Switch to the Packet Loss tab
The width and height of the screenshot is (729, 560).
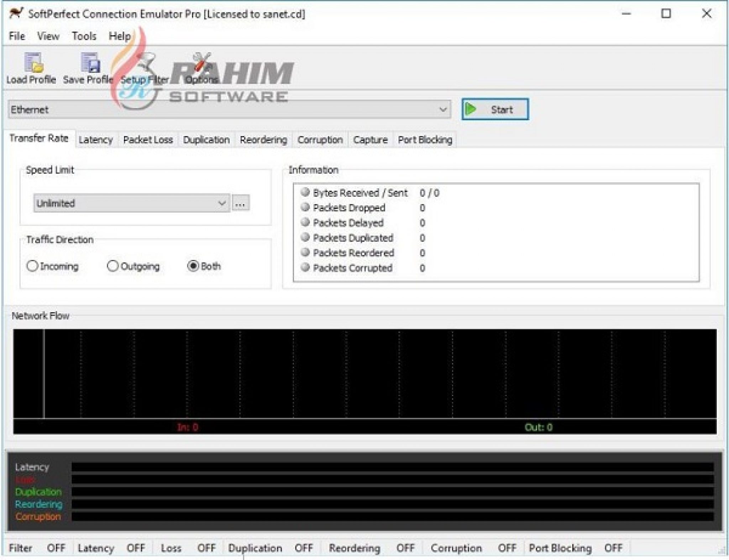(x=148, y=140)
